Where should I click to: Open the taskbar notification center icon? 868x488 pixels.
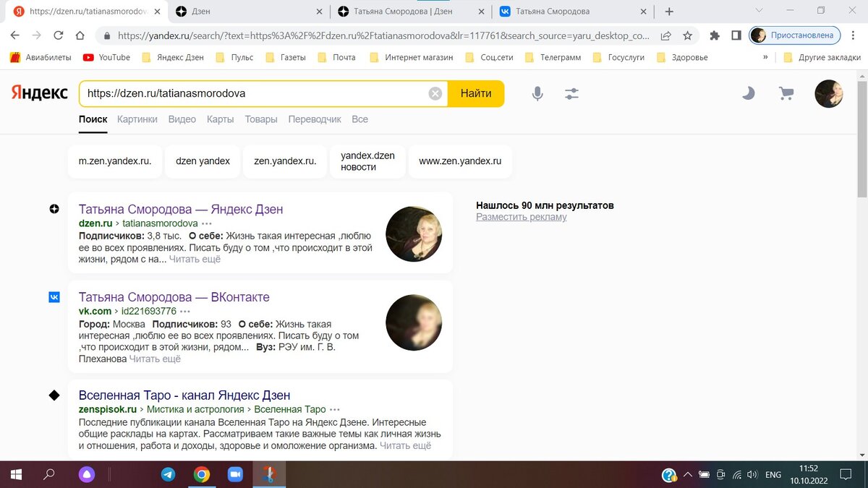tap(846, 475)
